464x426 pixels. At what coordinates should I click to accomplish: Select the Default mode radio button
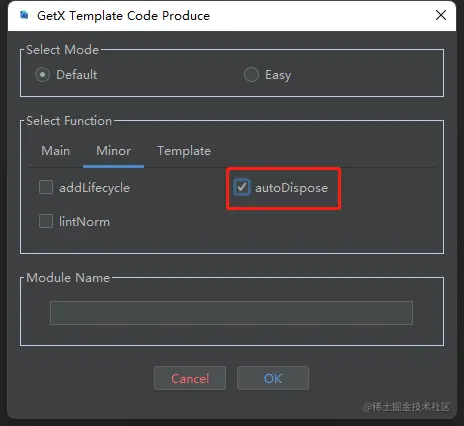click(x=43, y=75)
